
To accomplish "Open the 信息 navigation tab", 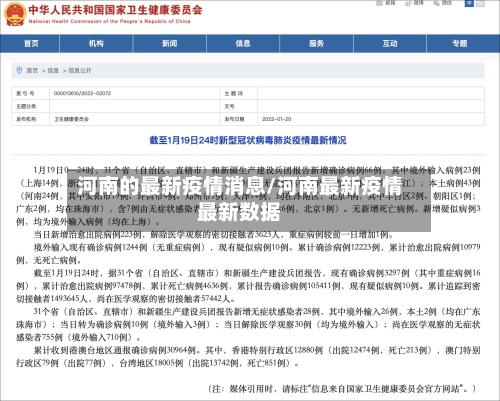I will [x=243, y=43].
